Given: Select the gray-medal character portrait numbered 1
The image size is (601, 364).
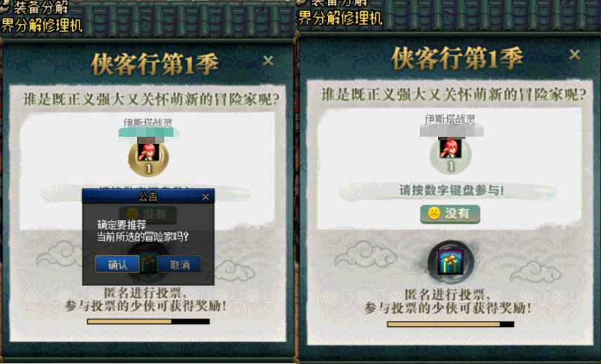Looking at the screenshot, I should tap(451, 156).
